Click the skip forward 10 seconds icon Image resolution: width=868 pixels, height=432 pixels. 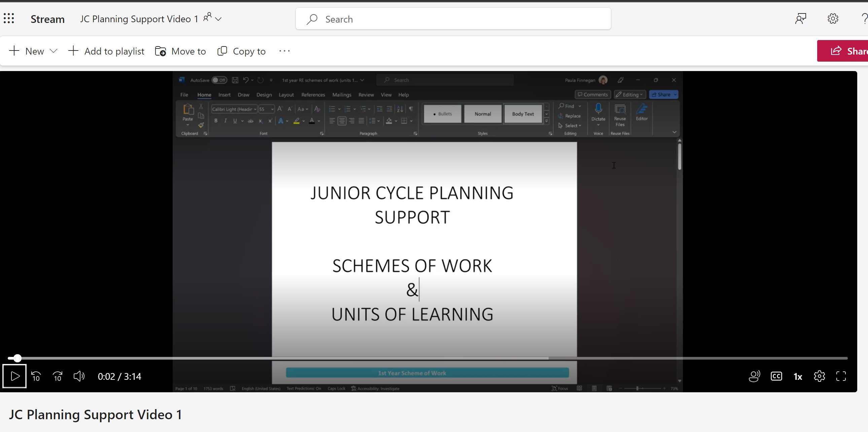point(58,376)
